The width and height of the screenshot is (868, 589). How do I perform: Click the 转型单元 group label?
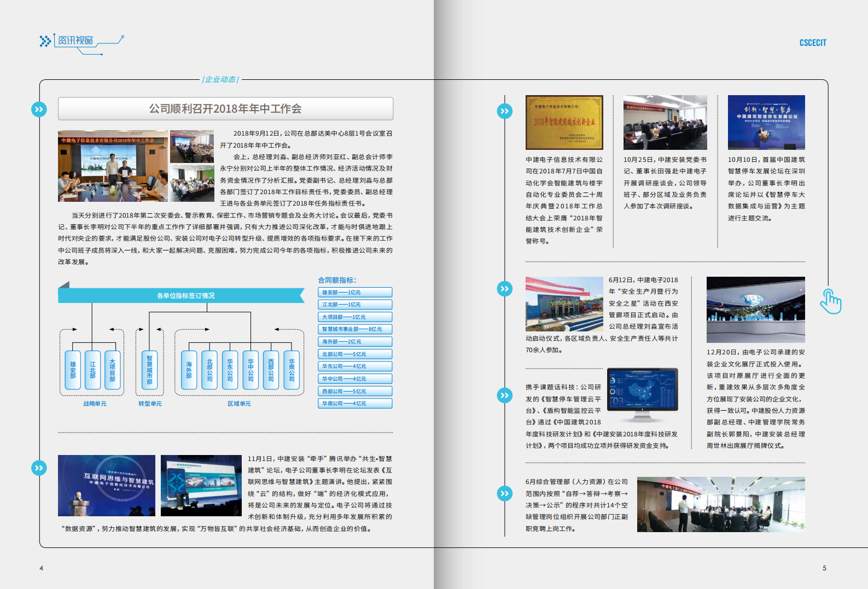pos(150,404)
